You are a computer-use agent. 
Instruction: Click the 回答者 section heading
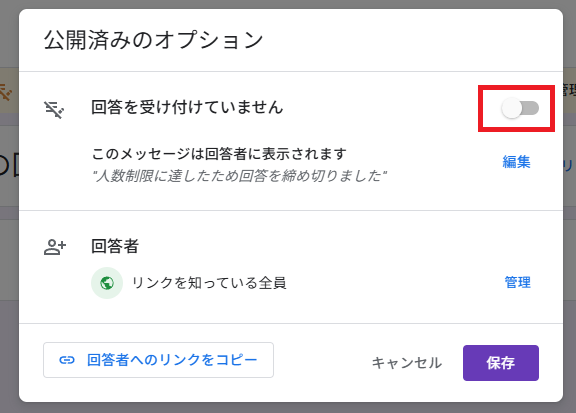(115, 246)
